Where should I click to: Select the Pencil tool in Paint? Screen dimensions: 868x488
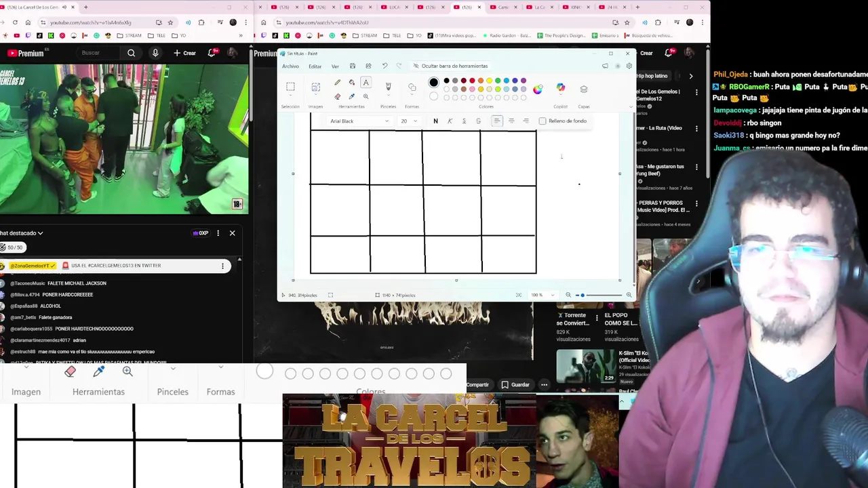click(337, 82)
